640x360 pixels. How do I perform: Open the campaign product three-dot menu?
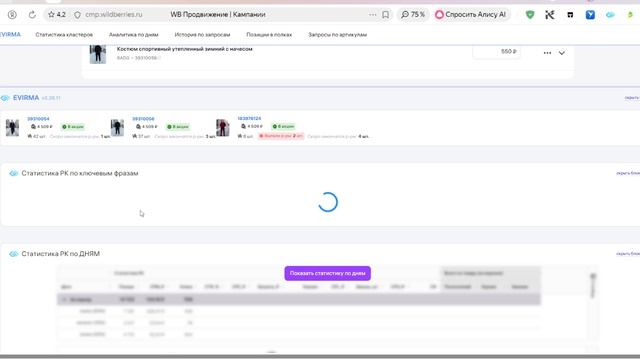pos(547,53)
